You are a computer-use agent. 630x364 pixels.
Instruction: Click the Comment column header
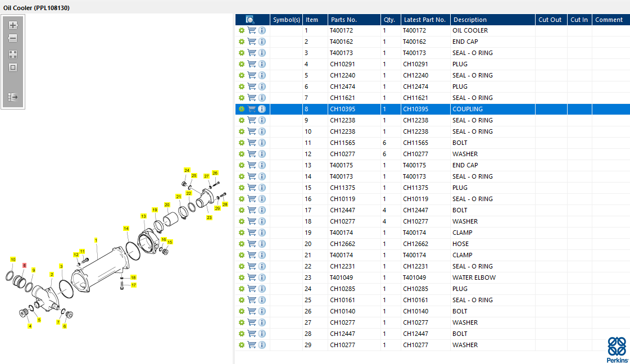point(611,20)
